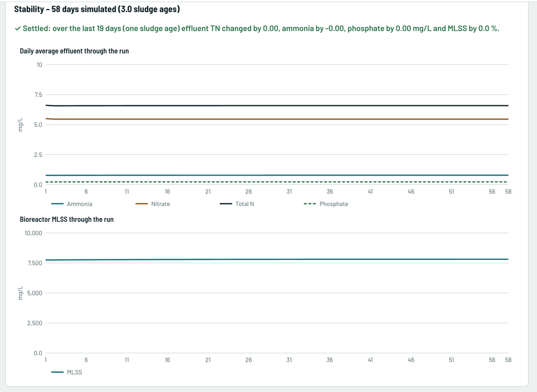Click day 58 label on effluent chart x-axis
This screenshot has width=537, height=392.
(x=508, y=192)
